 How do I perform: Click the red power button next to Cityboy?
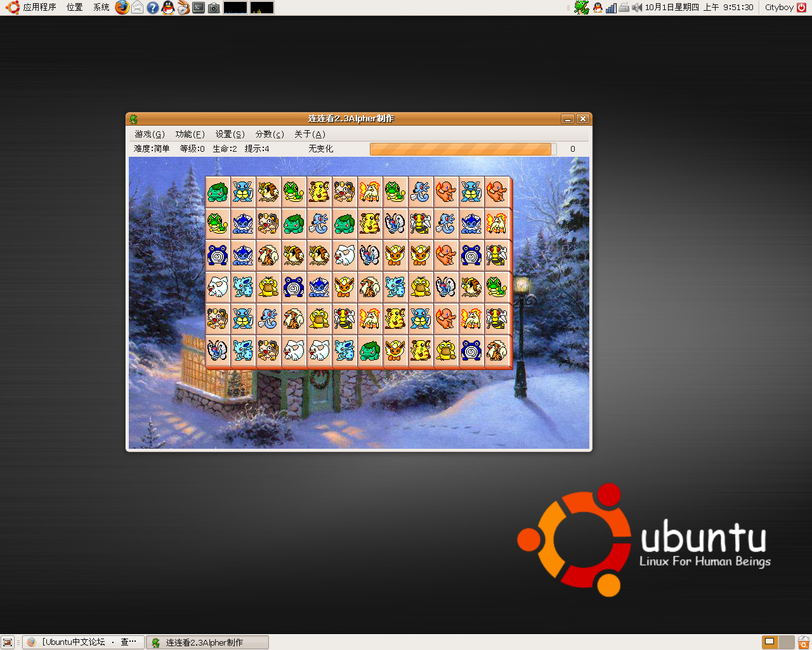(801, 8)
